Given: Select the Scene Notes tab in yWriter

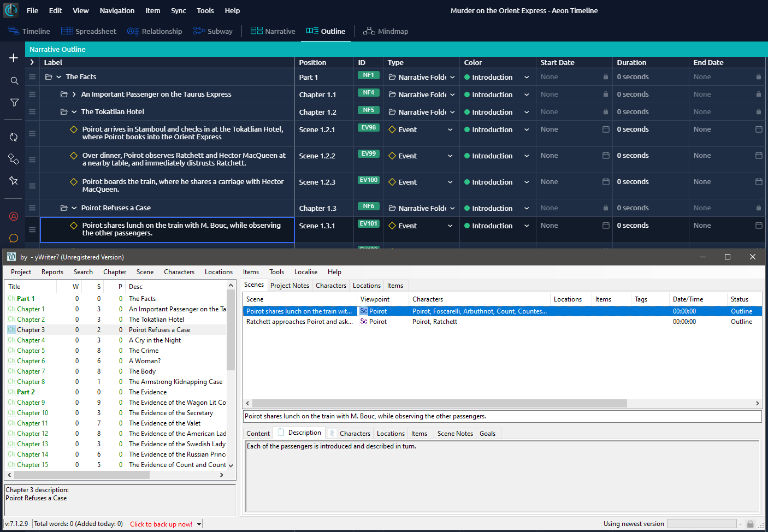Looking at the screenshot, I should (455, 434).
